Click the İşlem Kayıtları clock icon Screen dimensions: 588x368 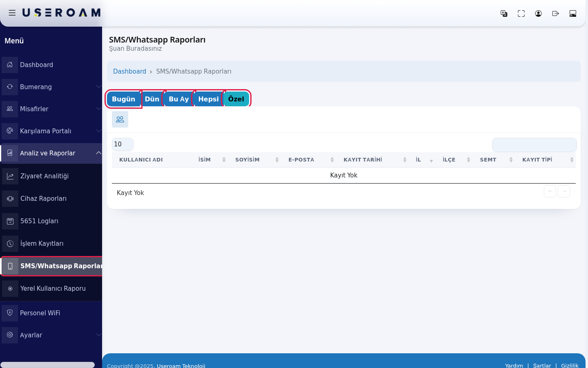(10, 244)
